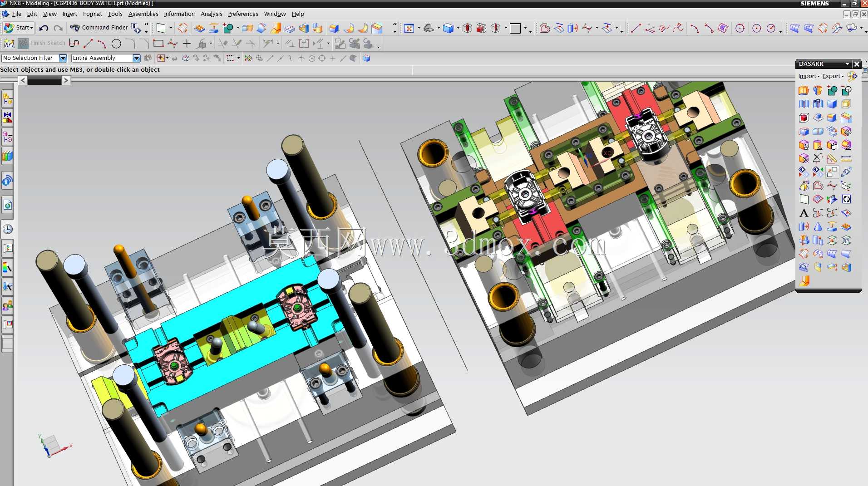868x486 pixels.
Task: Click the Unite boolean icon
Action: pyautogui.click(x=228, y=28)
